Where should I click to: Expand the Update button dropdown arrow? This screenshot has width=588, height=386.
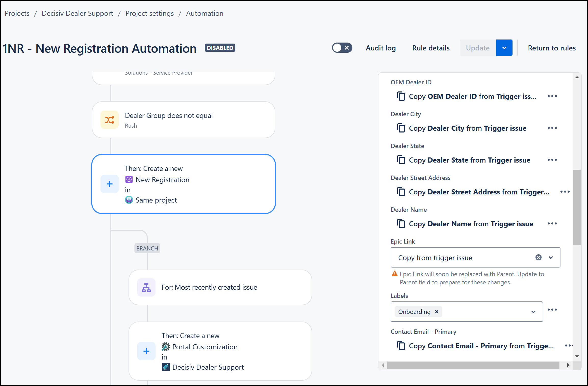(504, 48)
